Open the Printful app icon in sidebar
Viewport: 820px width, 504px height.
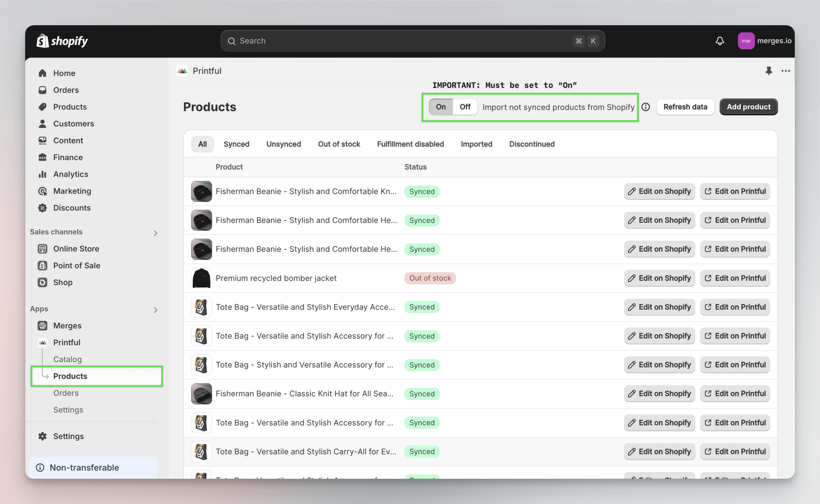(43, 342)
